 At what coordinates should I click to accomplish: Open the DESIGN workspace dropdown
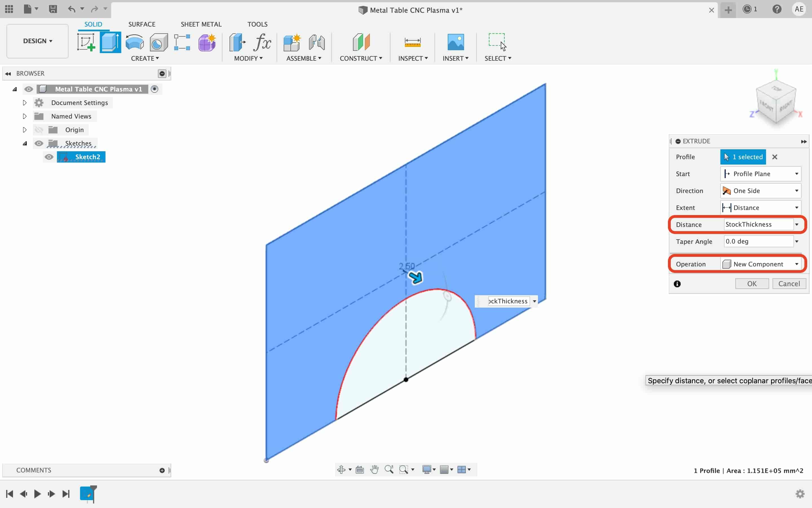(x=37, y=41)
